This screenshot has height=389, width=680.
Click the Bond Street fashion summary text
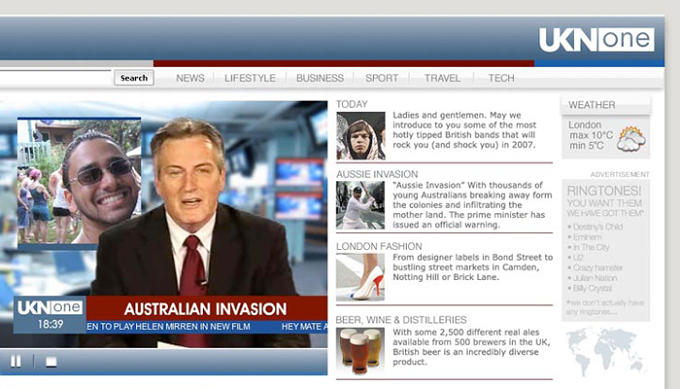tap(473, 267)
